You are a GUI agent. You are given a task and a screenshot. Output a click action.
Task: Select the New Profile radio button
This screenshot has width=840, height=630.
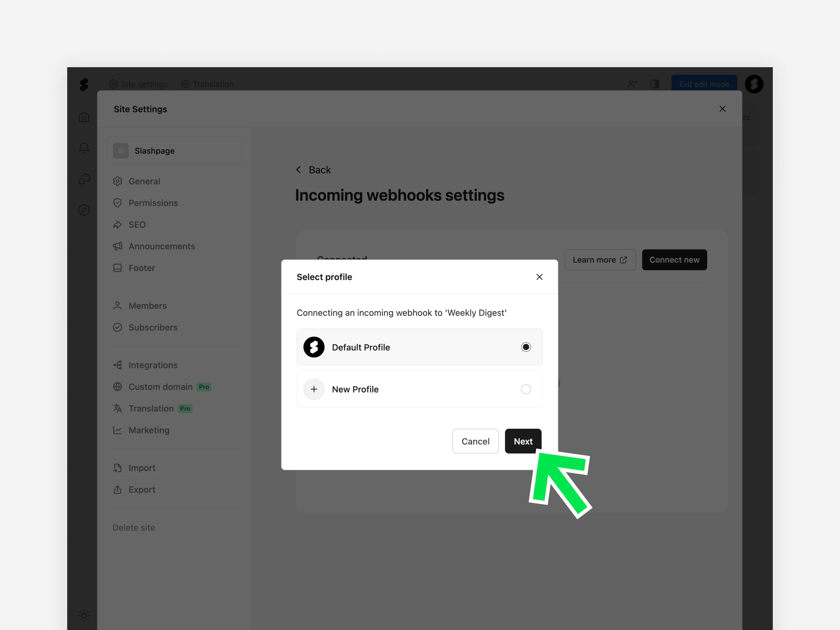pos(526,389)
